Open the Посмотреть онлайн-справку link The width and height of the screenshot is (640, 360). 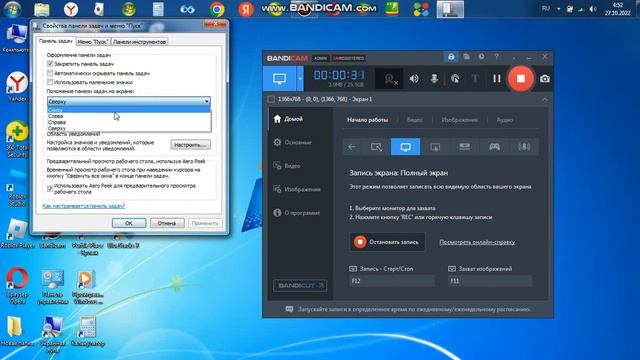(x=477, y=242)
